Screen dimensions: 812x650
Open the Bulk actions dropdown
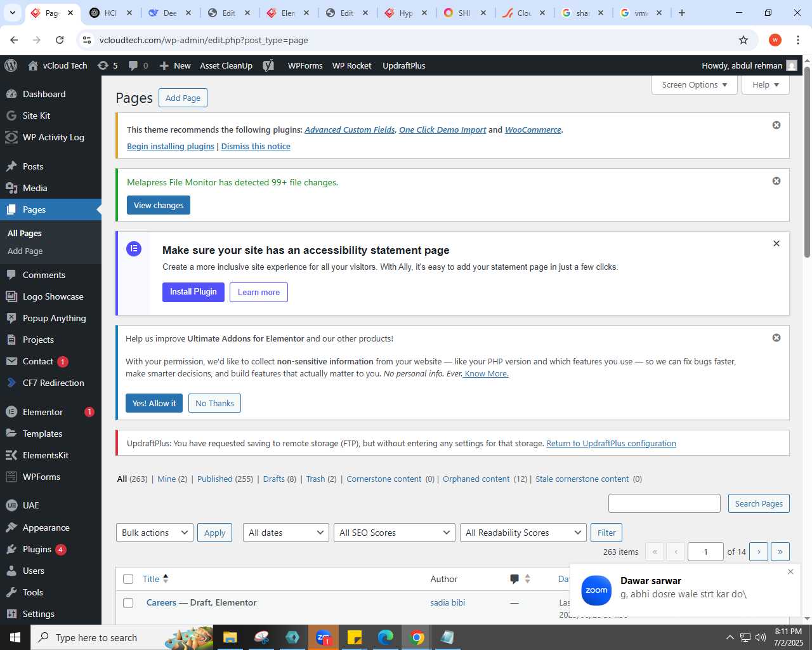tap(155, 533)
